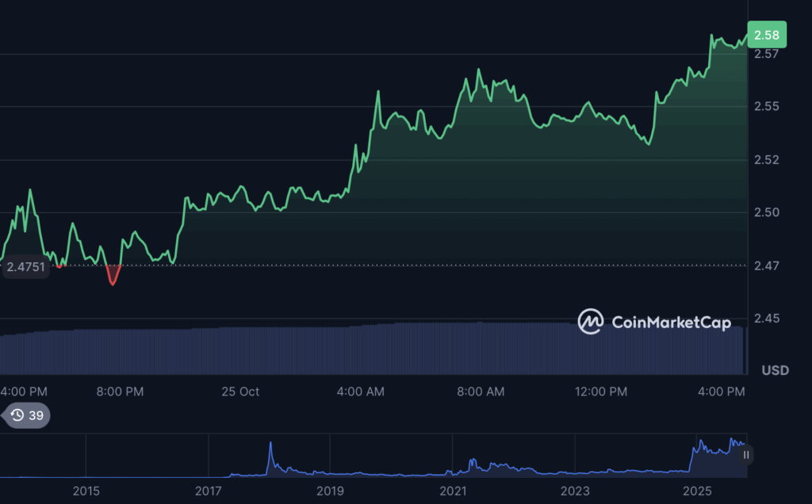Select 2023 on the navigator timeline

[575, 491]
